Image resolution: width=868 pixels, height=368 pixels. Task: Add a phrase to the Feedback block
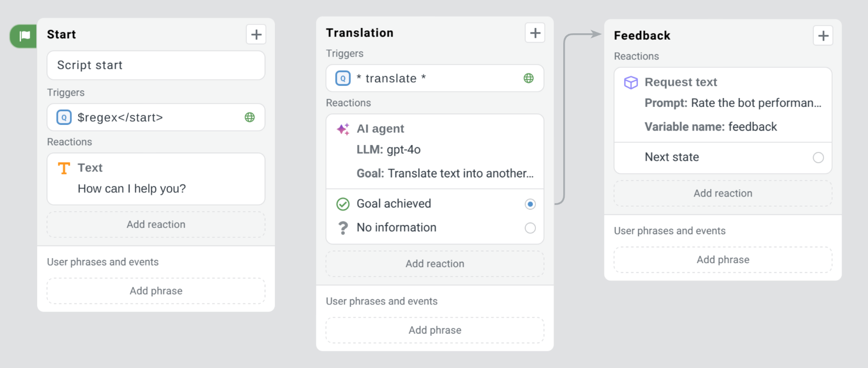(x=723, y=260)
